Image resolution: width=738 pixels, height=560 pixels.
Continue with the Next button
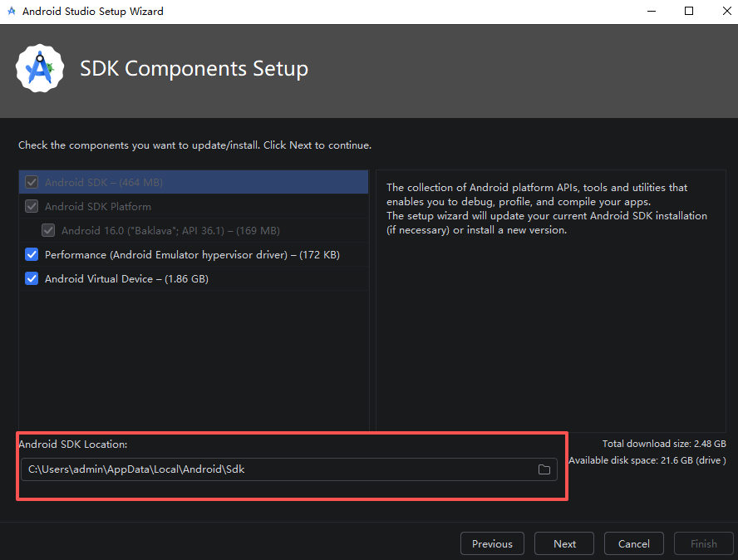(x=564, y=543)
